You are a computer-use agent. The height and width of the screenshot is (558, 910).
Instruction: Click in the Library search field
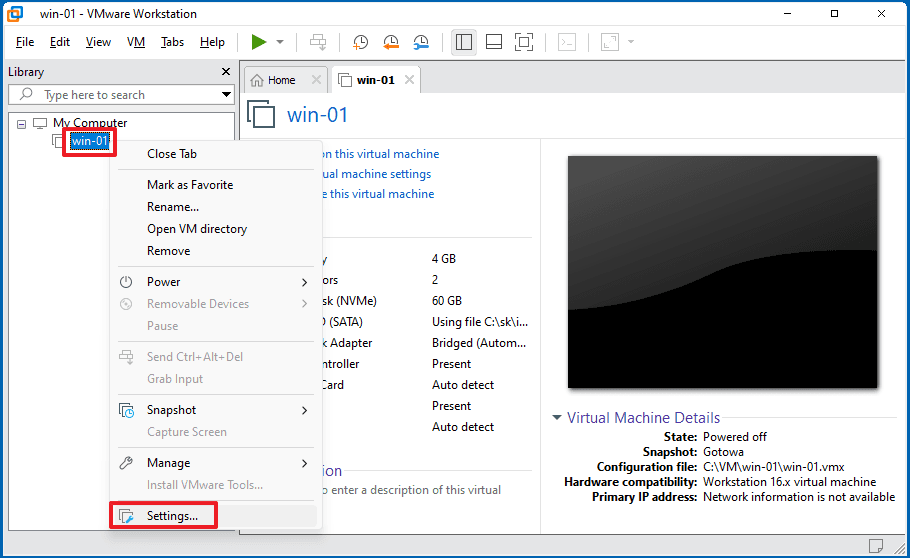click(x=115, y=95)
